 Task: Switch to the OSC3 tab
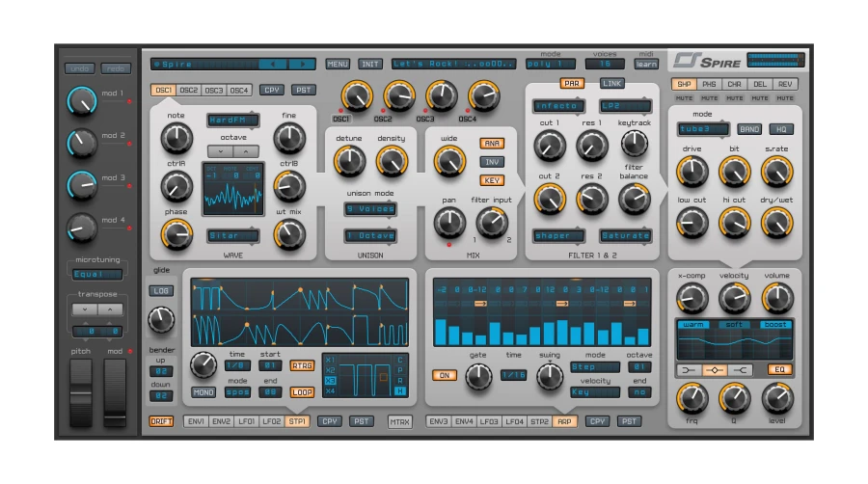214,91
